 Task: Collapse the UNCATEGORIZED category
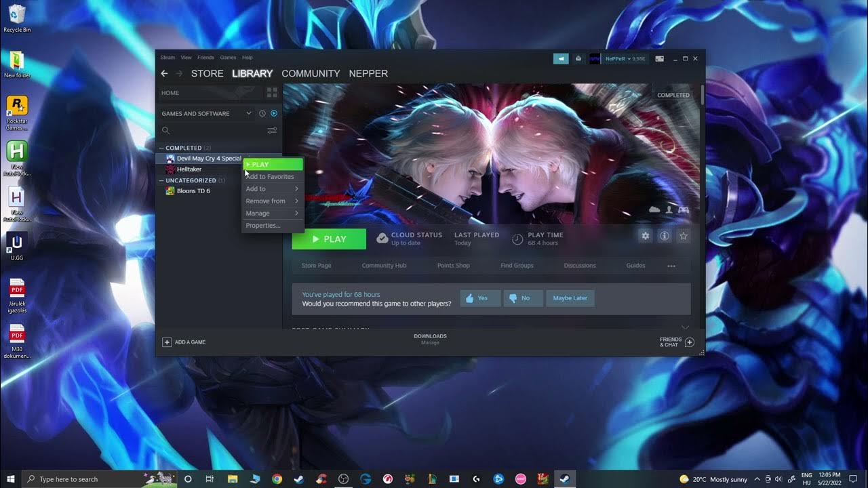tap(162, 180)
